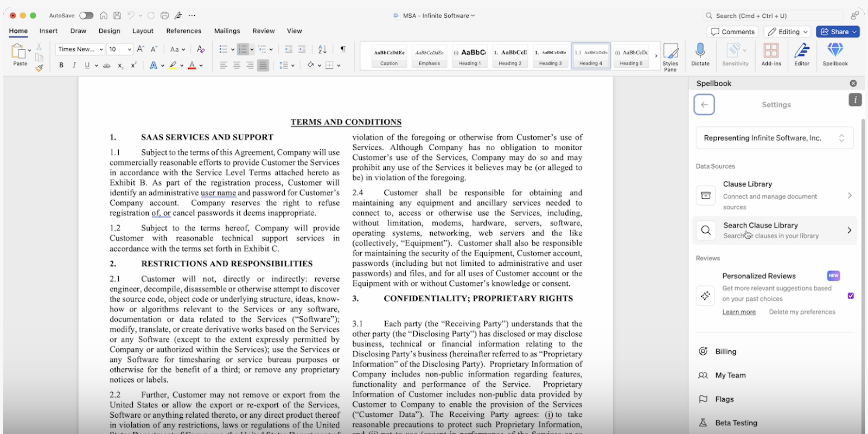Switch to the Insert tab
The width and height of the screenshot is (868, 434).
48,31
